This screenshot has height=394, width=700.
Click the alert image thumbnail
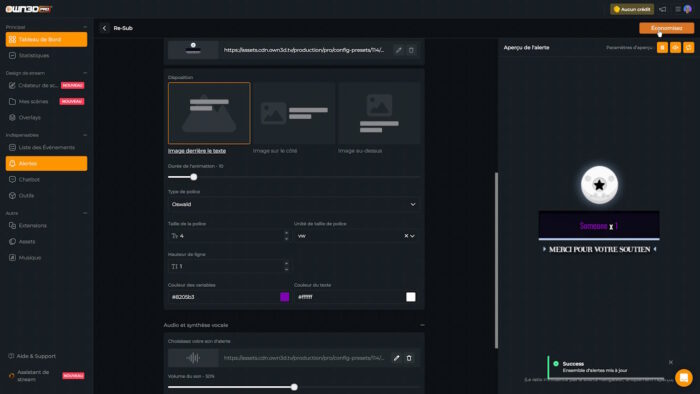pyautogui.click(x=193, y=49)
